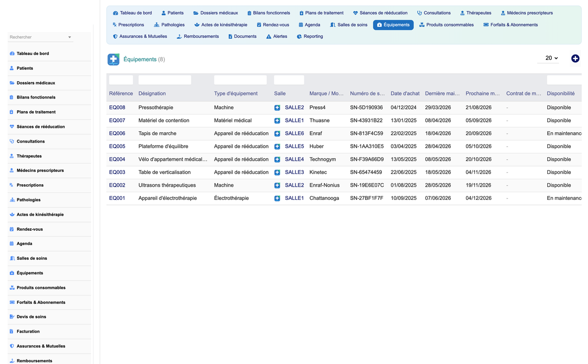The height and width of the screenshot is (364, 588).
Task: Click the Chattanooga brand cell
Action: (x=324, y=198)
